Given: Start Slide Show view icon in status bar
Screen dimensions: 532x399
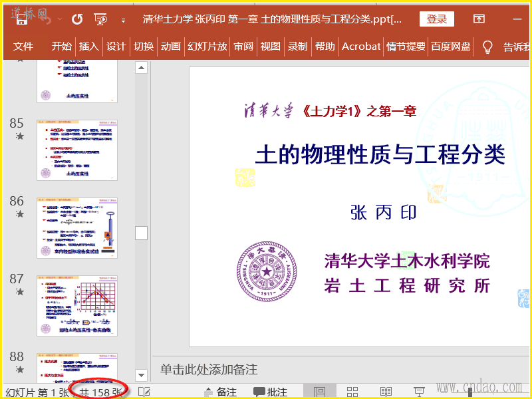Looking at the screenshot, I should [420, 392].
